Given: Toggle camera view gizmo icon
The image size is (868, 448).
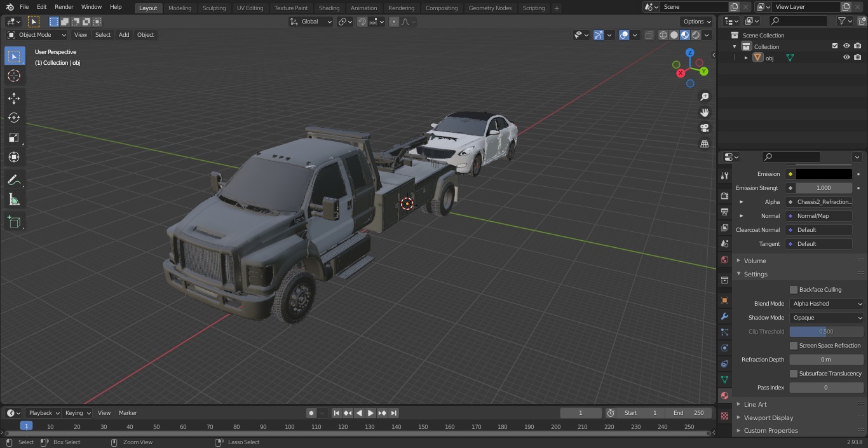Looking at the screenshot, I should [705, 128].
